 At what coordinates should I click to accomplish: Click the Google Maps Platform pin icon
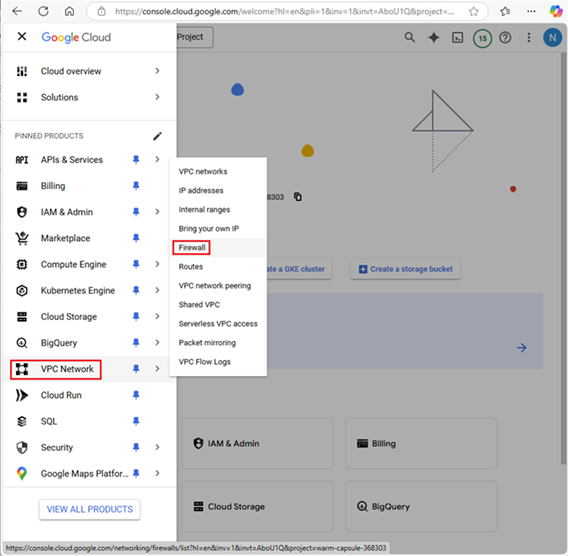tap(22, 473)
